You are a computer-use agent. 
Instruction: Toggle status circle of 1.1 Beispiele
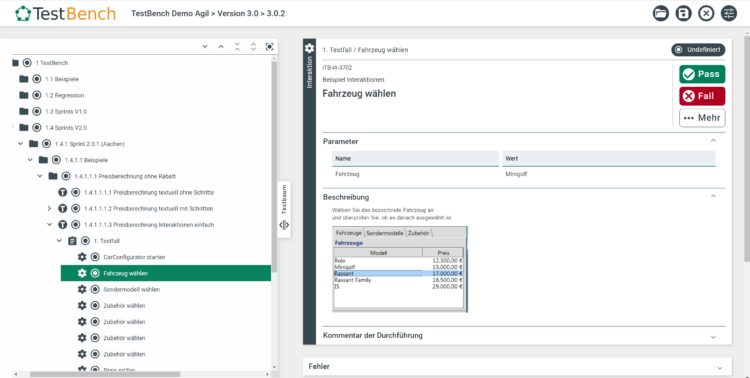[x=37, y=79]
